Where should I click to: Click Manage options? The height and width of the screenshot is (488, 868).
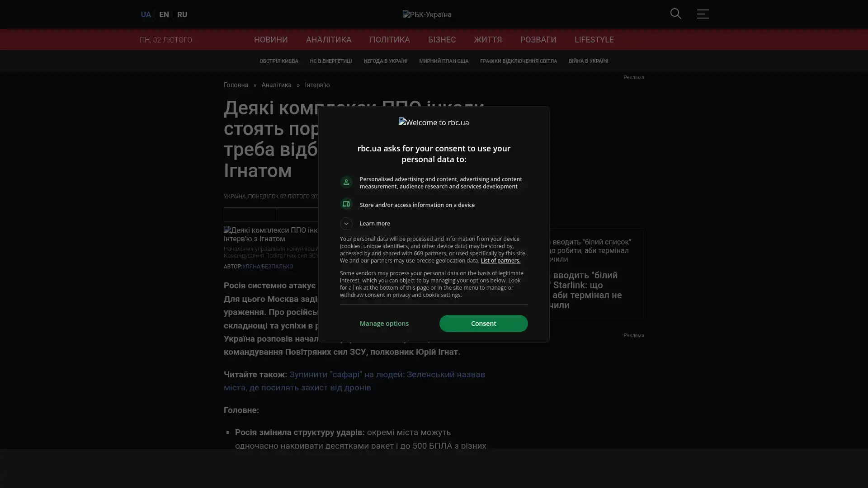[x=384, y=324]
